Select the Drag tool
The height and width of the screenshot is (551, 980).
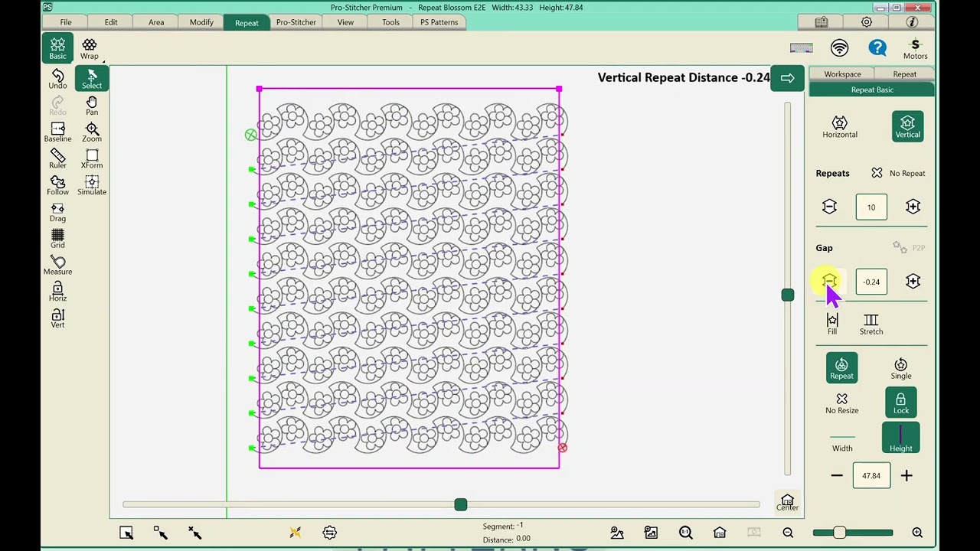57,213
